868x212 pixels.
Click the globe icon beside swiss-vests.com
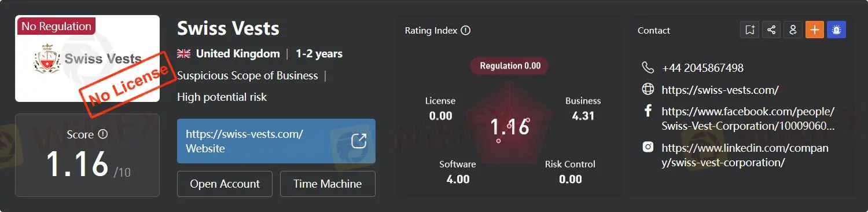[648, 89]
